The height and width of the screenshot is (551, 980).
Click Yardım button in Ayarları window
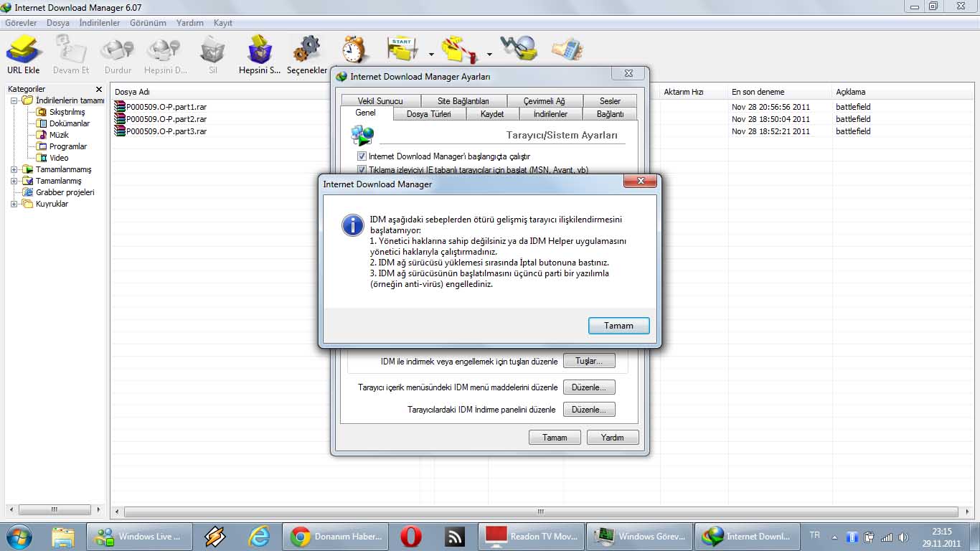pyautogui.click(x=613, y=438)
